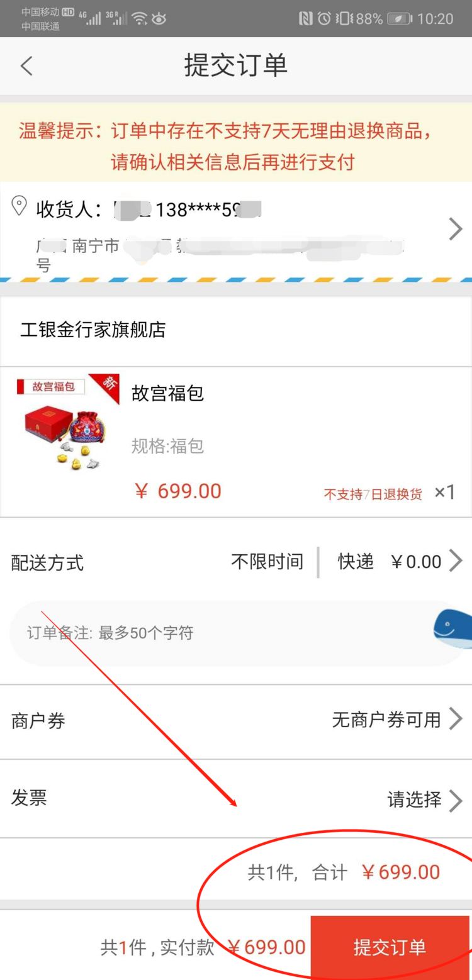This screenshot has height=980, width=472.
Task: Select 不限时间 delivery time option
Action: (x=267, y=561)
